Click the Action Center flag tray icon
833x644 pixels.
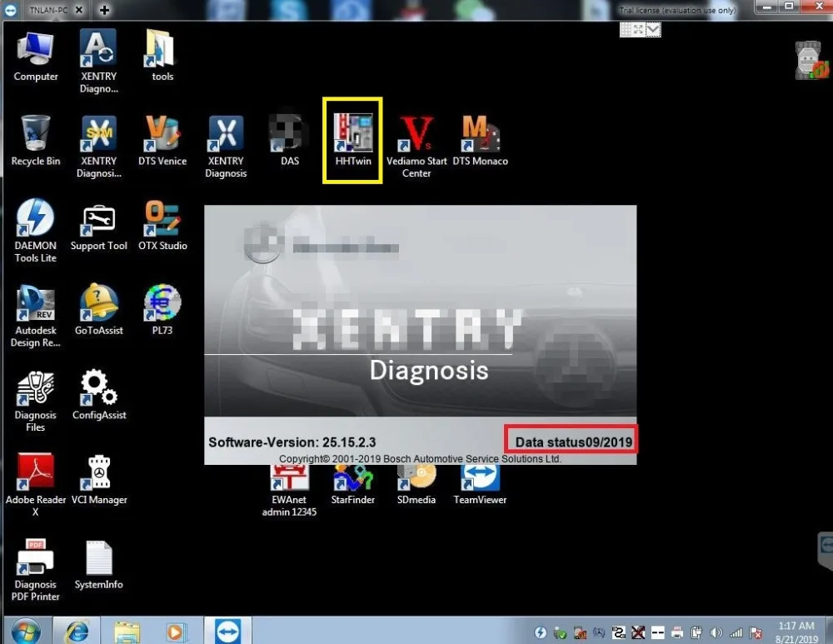756,632
